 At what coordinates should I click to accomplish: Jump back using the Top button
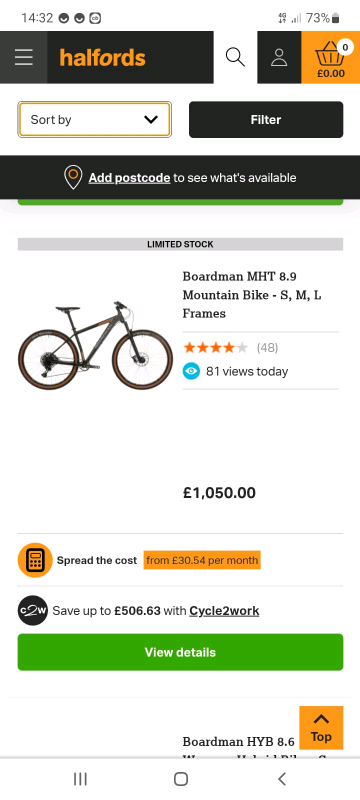pyautogui.click(x=321, y=728)
